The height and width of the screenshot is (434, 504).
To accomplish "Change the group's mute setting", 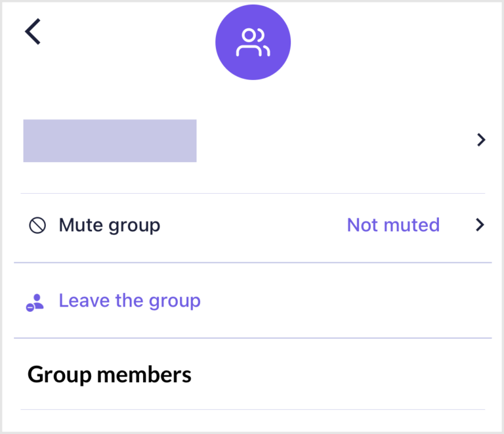I will [x=253, y=225].
